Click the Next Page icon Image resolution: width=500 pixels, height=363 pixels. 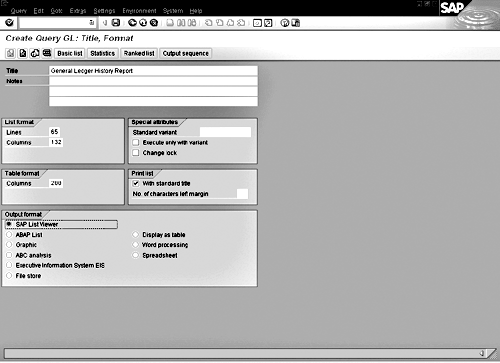click(x=230, y=23)
